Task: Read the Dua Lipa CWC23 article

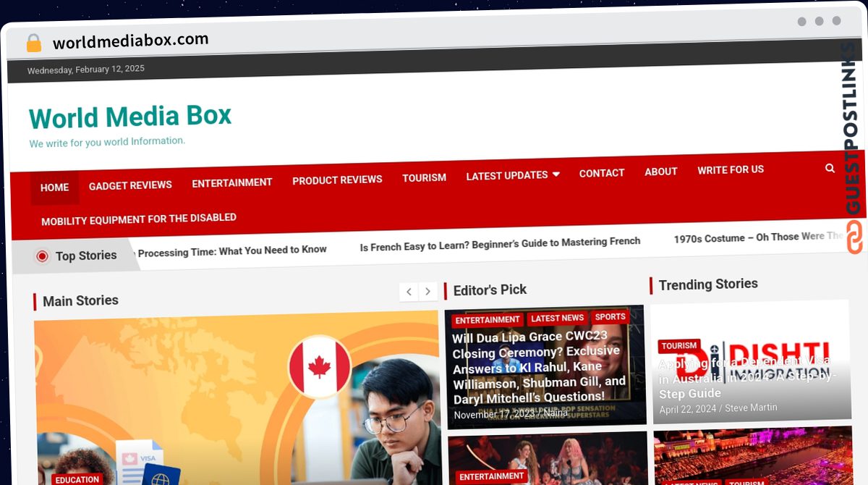Action: tap(539, 366)
